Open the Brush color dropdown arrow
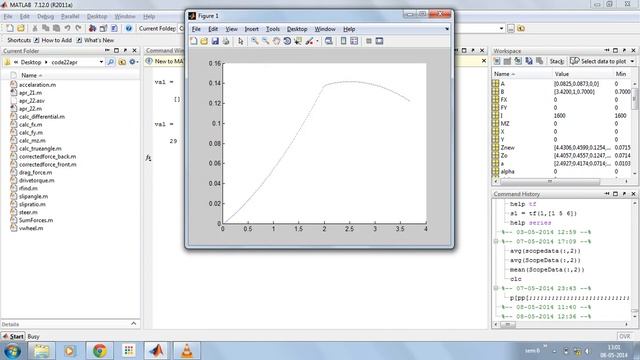 [x=317, y=41]
